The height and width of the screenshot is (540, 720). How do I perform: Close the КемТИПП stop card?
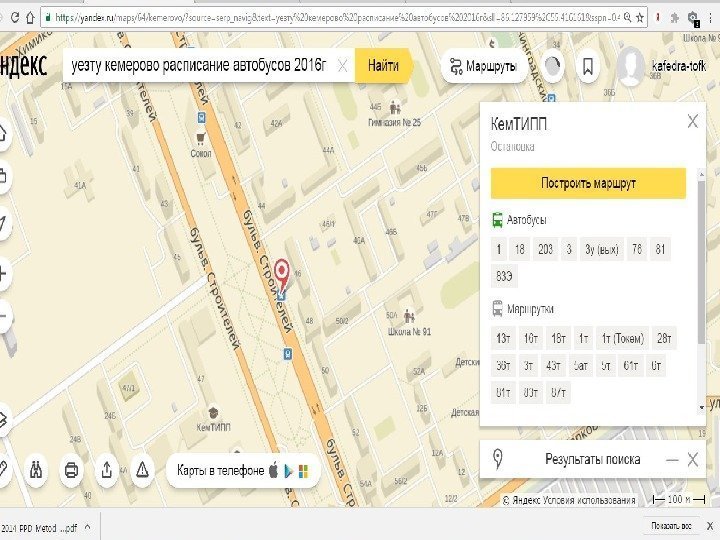click(692, 122)
